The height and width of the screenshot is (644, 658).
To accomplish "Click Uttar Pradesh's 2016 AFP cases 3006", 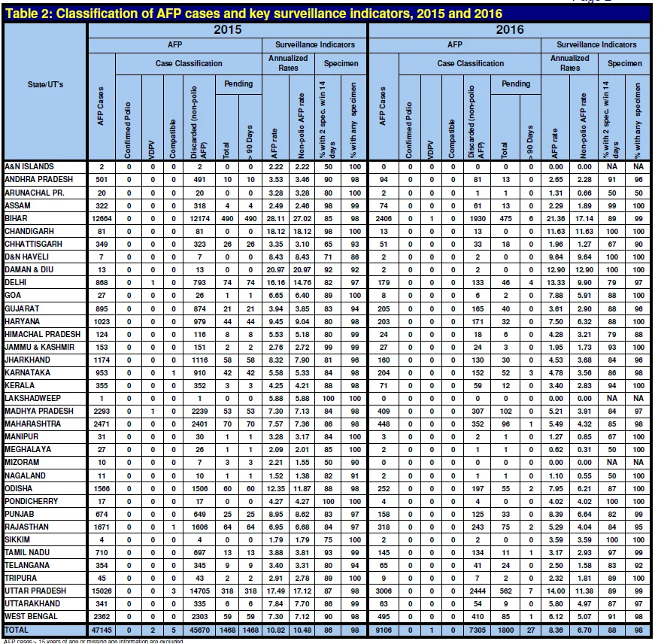I will click(384, 591).
